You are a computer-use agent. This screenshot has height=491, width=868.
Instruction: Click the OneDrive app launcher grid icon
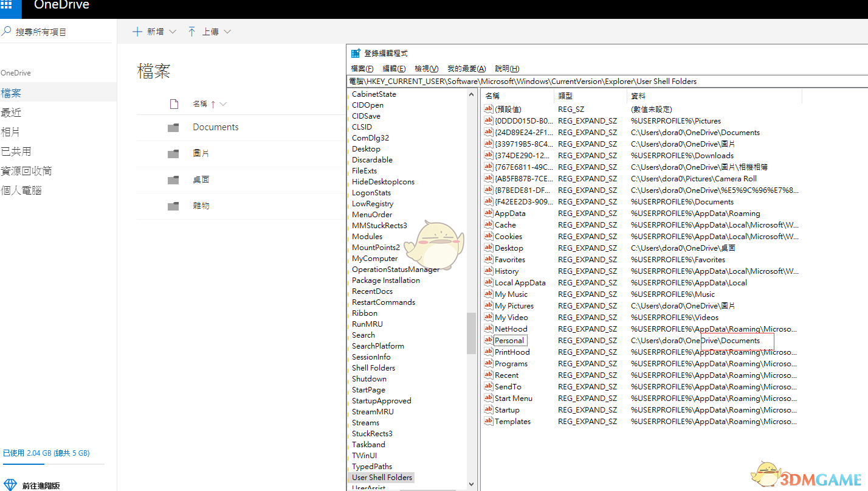pyautogui.click(x=6, y=5)
